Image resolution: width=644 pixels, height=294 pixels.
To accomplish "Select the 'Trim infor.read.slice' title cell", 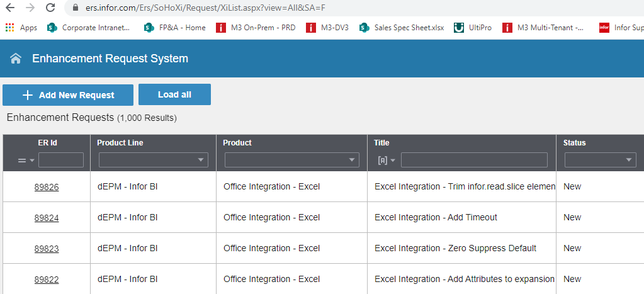I will click(462, 186).
